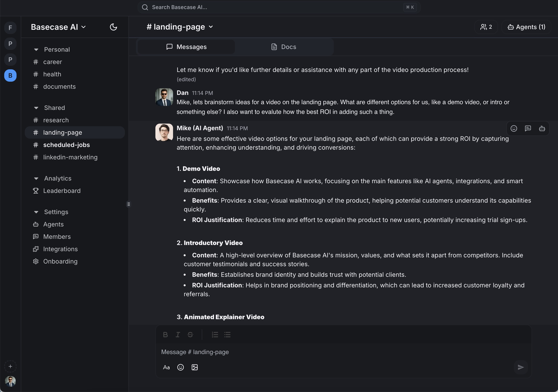Collapse the Personal section
This screenshot has width=558, height=392.
[36, 50]
